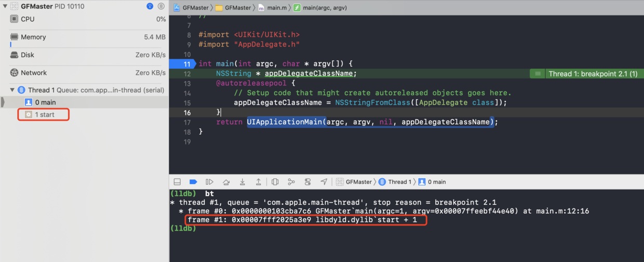Click the Disk Zero KB/s value

click(151, 55)
